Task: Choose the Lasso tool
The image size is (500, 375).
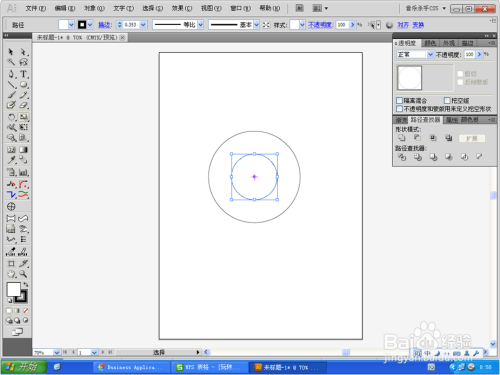Action: pyautogui.click(x=23, y=62)
